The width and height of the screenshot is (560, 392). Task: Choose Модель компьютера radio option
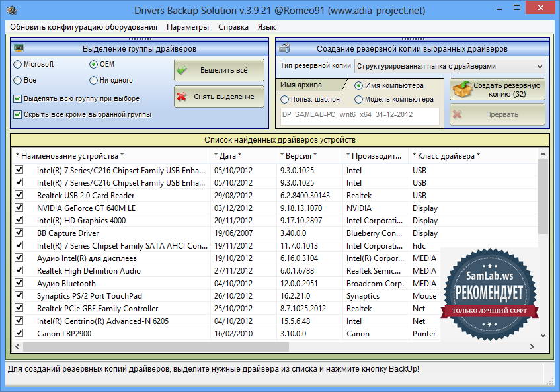point(359,99)
